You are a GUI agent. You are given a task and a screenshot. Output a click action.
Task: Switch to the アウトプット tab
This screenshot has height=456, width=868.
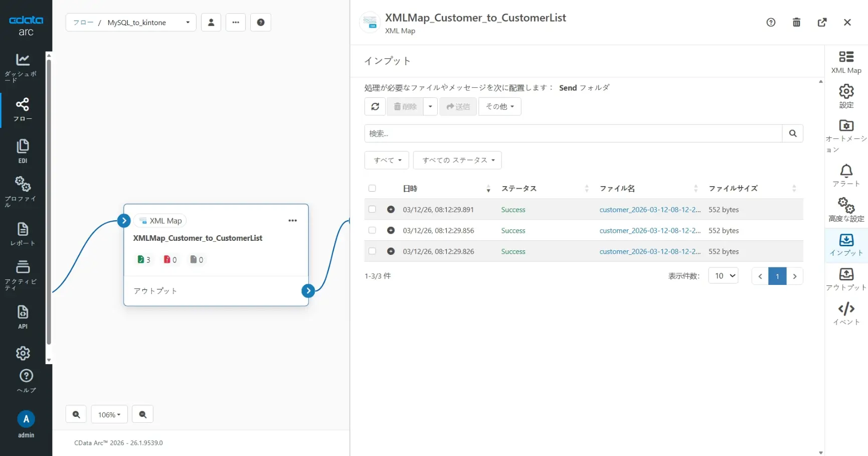click(846, 279)
